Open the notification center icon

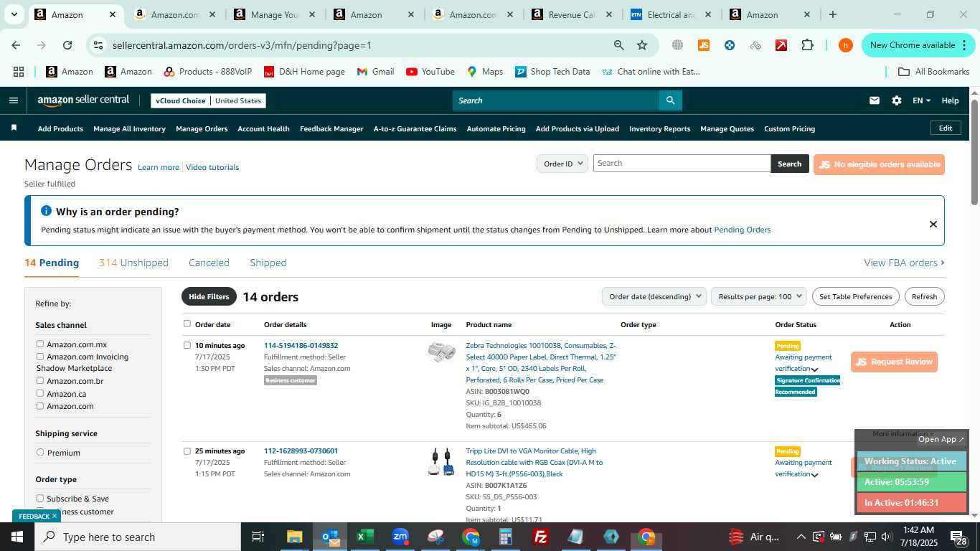coord(958,537)
